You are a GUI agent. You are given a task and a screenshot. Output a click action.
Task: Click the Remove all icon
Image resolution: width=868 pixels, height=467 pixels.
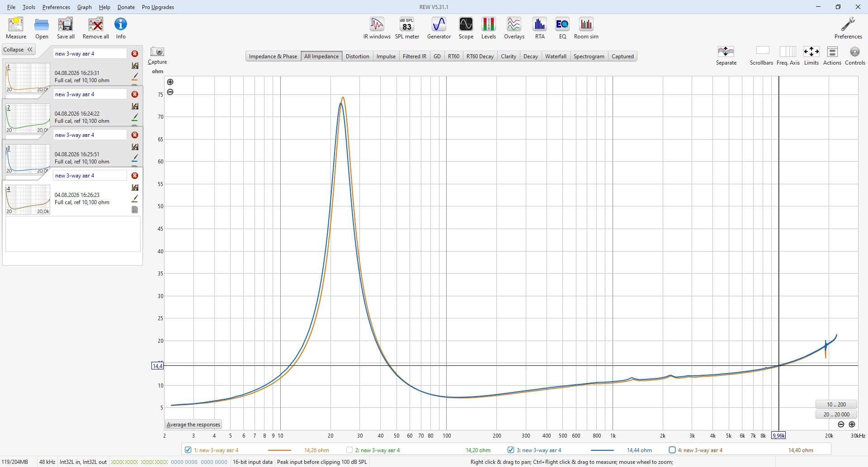coord(96,28)
